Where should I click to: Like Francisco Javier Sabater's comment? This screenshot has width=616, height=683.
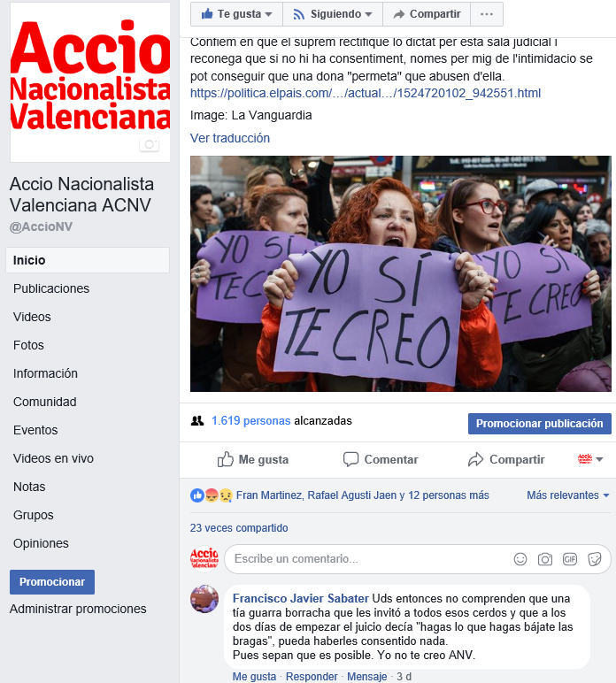[x=254, y=676]
